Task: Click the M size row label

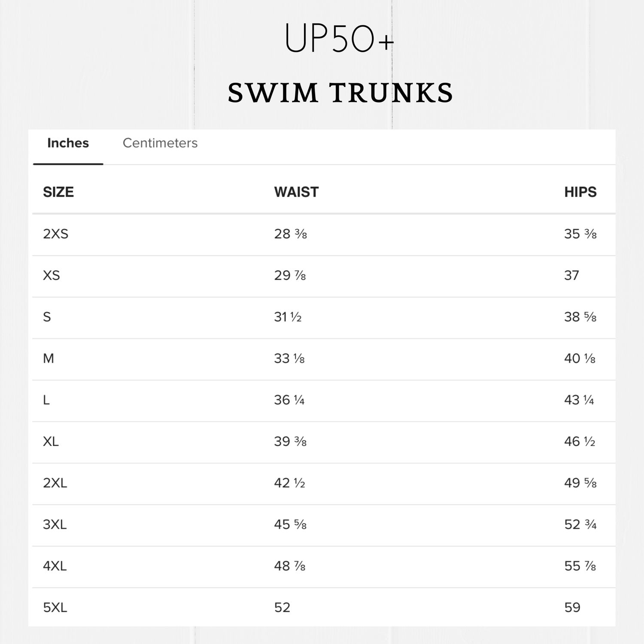Action: pos(49,358)
